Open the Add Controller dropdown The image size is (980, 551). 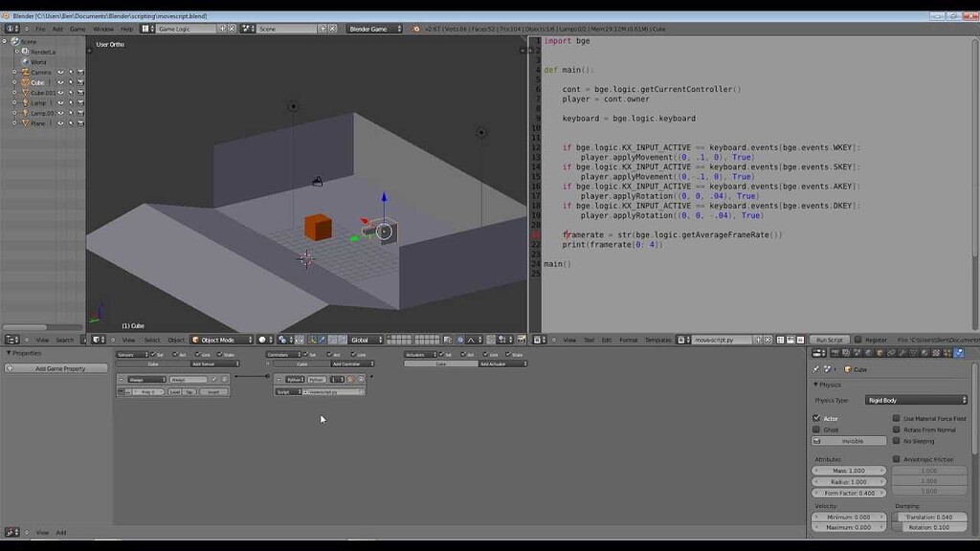tap(352, 364)
